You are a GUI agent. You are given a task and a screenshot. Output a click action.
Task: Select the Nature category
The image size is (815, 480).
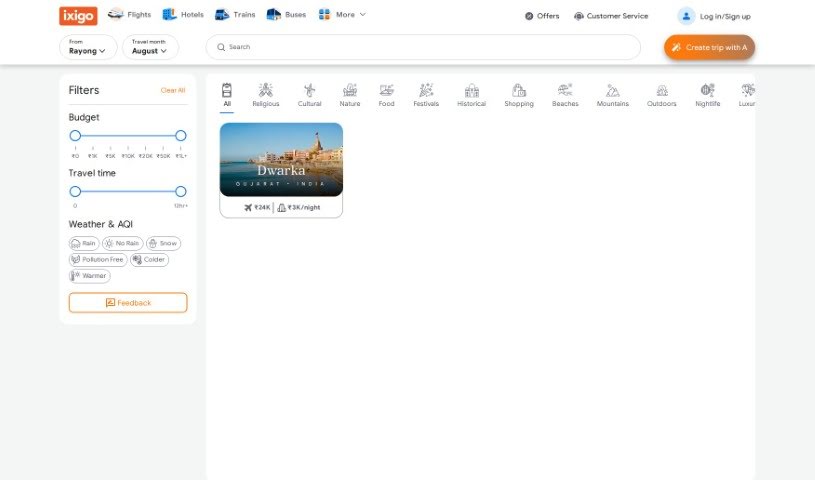[x=350, y=95]
